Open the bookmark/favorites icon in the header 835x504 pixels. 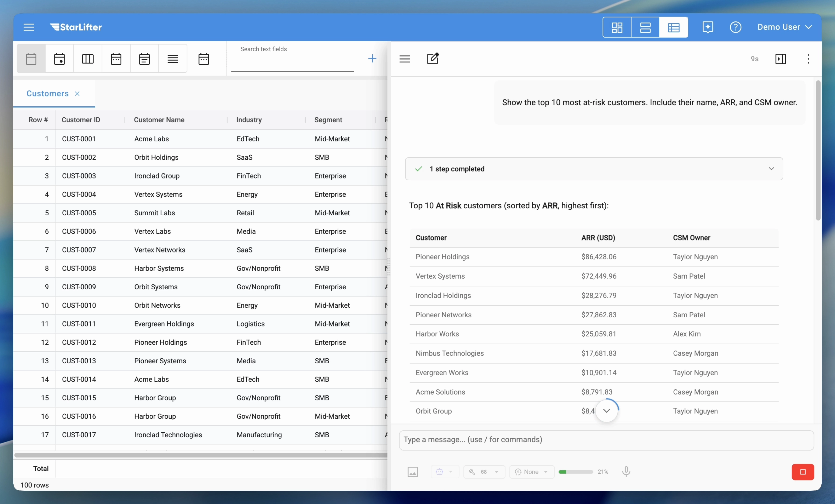coord(708,27)
